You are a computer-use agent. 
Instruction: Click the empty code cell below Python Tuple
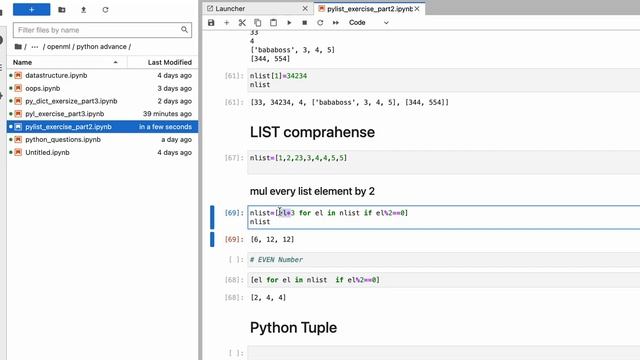coord(443,353)
